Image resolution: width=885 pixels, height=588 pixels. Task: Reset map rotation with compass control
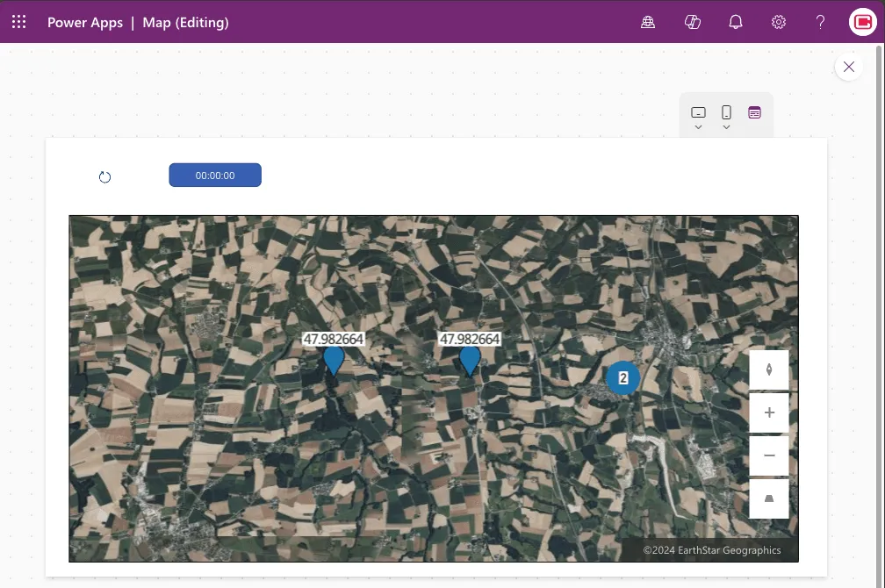769,369
